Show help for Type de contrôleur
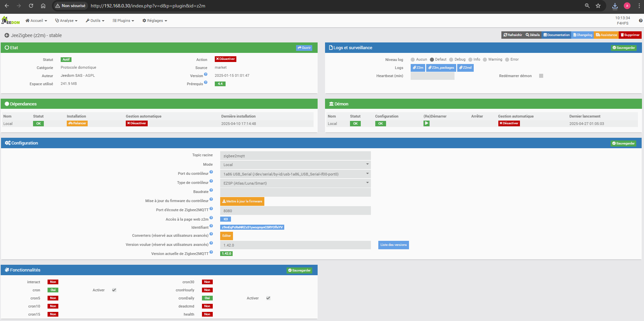This screenshot has width=644, height=321. pyautogui.click(x=211, y=181)
